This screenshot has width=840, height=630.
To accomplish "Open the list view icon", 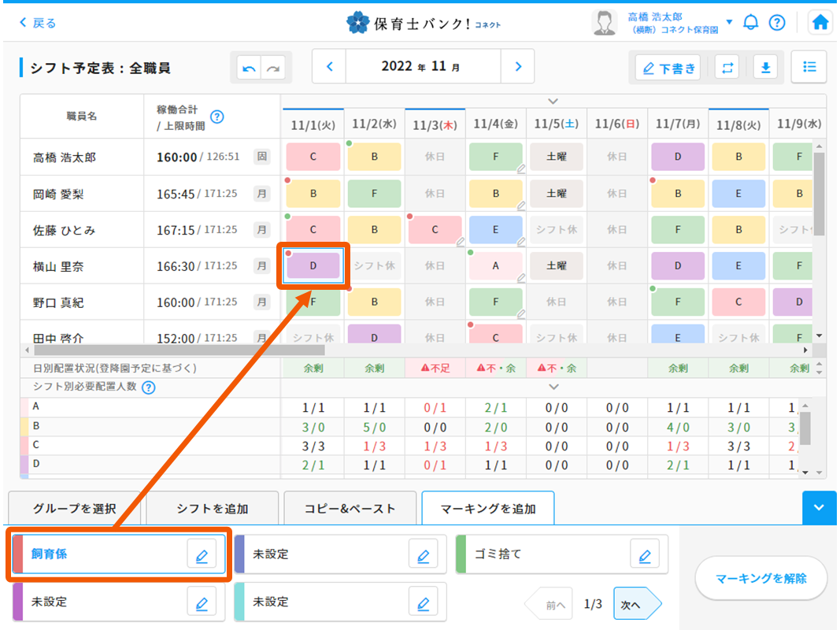I will click(x=809, y=67).
